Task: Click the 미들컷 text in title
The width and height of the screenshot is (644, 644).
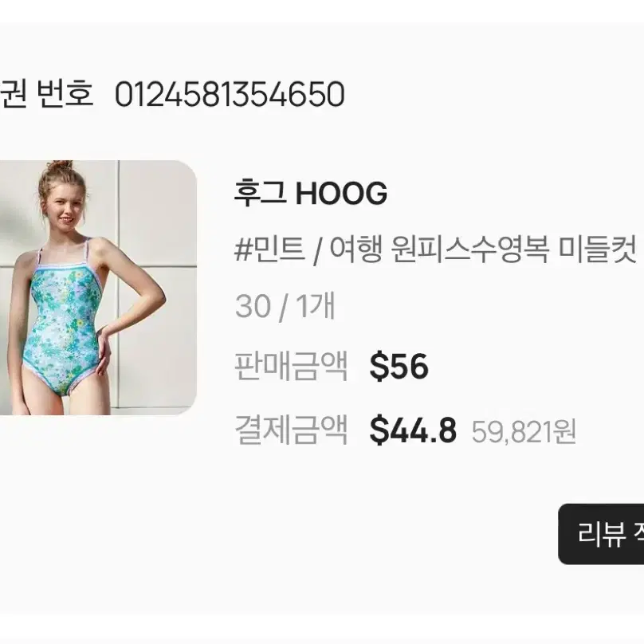Action: tap(598, 249)
